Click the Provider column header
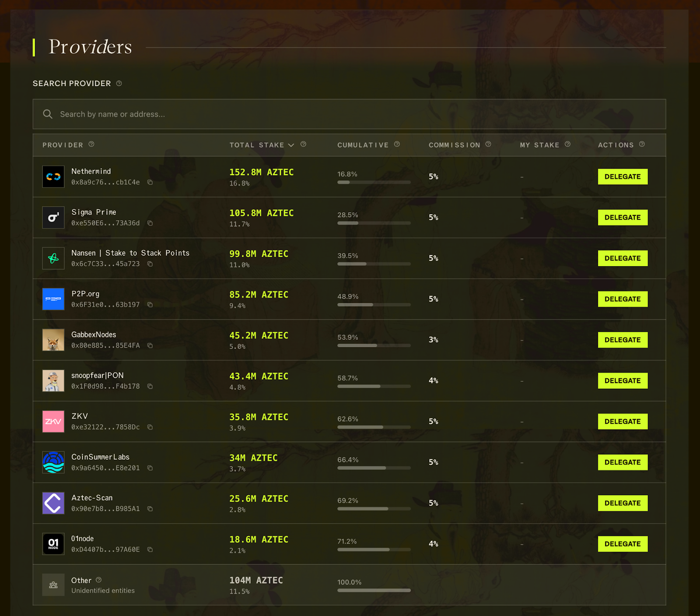 click(x=63, y=145)
